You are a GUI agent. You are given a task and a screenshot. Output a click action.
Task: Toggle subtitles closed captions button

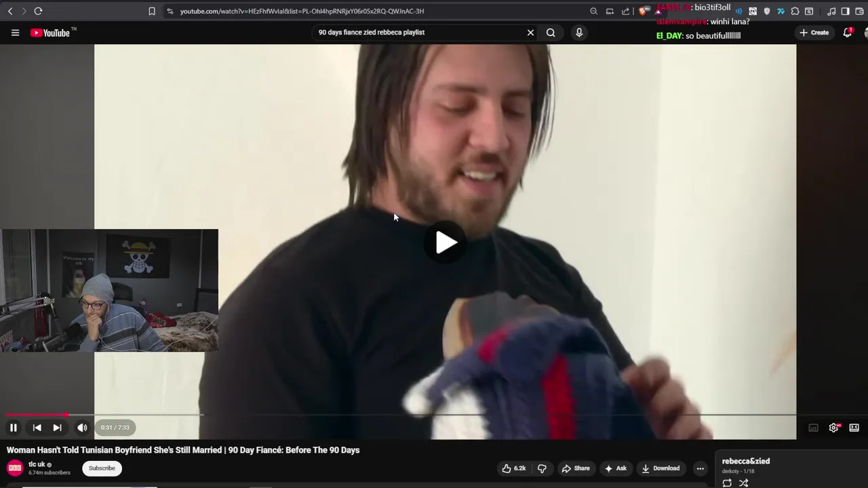click(x=813, y=428)
